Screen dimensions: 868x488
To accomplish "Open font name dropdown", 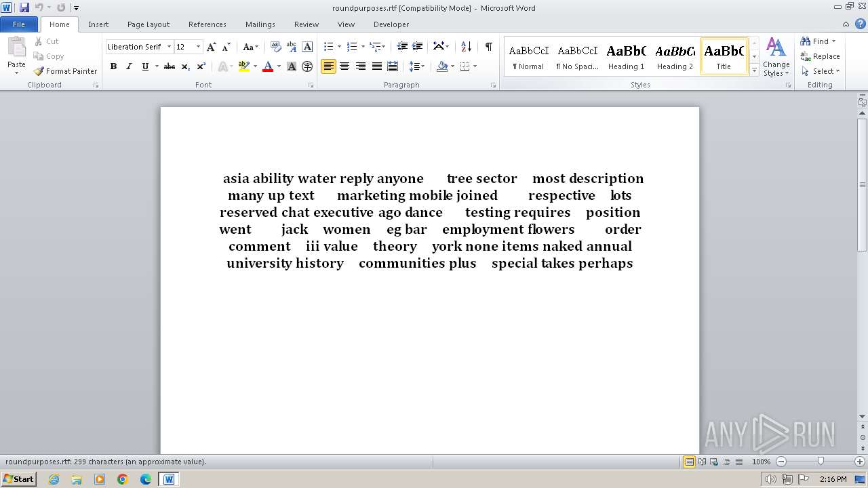I will coord(169,47).
